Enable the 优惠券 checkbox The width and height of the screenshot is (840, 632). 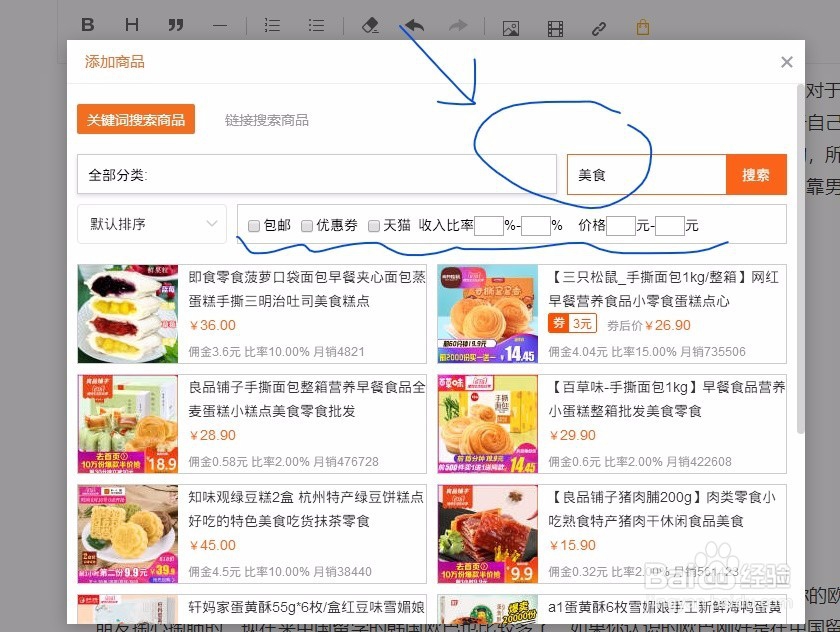coord(307,226)
